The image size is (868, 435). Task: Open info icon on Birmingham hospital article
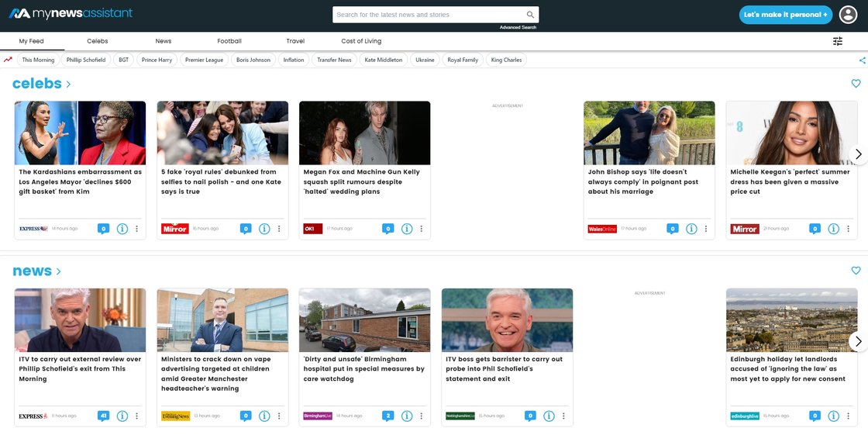coord(407,416)
